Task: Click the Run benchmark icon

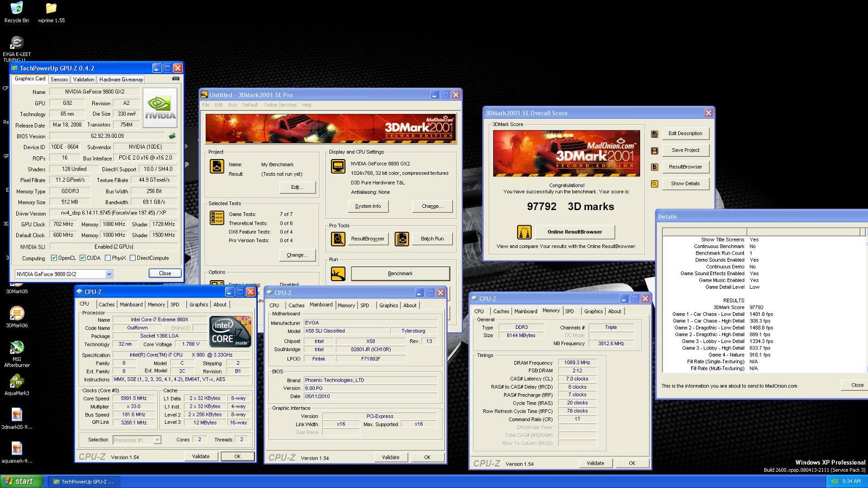Action: 338,274
